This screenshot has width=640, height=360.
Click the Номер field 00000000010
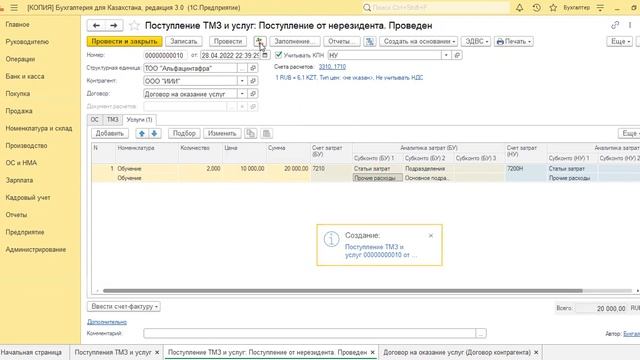pyautogui.click(x=165, y=55)
